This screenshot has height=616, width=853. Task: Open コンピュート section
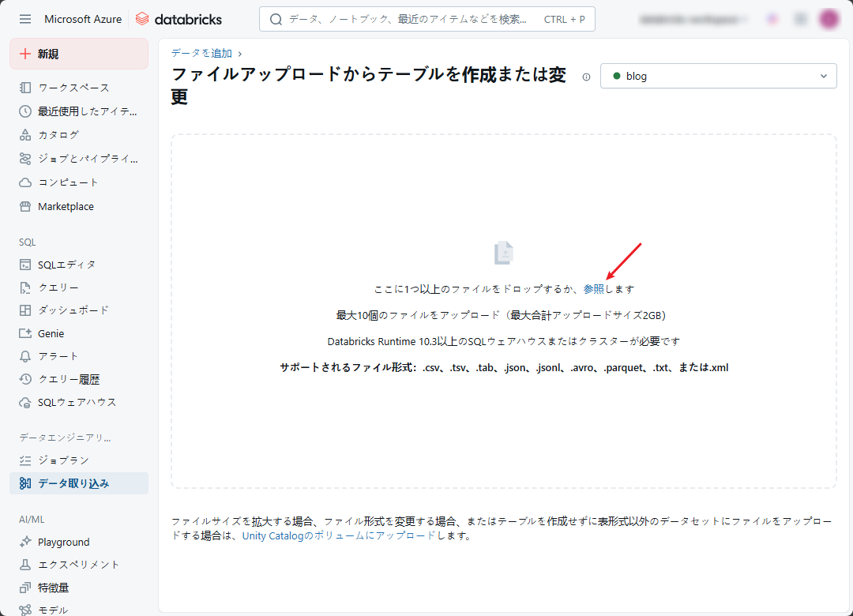click(79, 182)
